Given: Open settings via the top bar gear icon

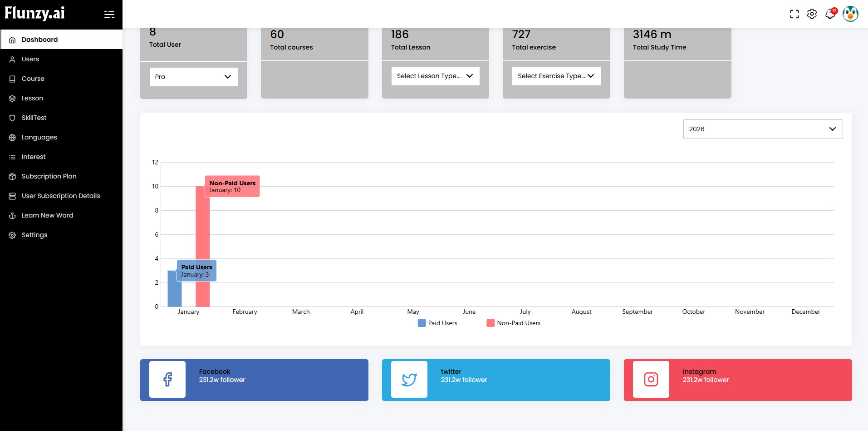Looking at the screenshot, I should click(x=812, y=14).
